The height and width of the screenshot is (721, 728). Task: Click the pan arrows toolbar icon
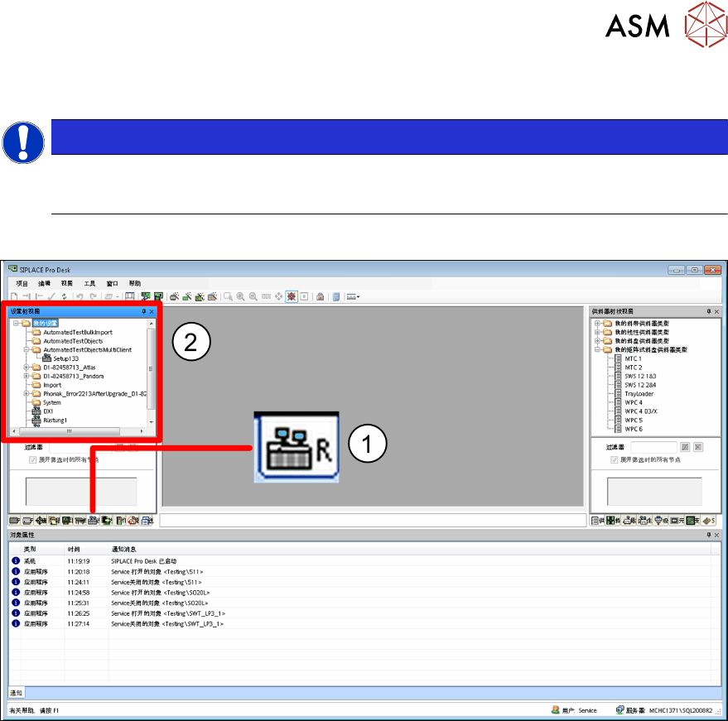278,296
